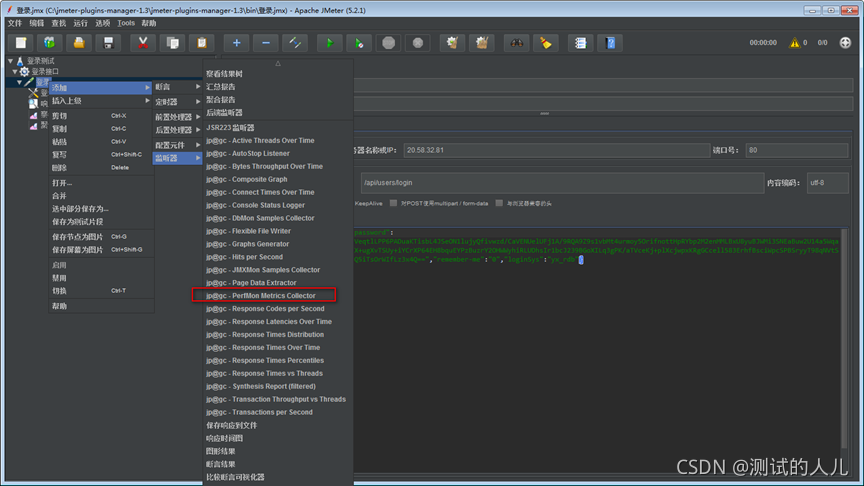Select 删除 in context menu

click(x=101, y=168)
